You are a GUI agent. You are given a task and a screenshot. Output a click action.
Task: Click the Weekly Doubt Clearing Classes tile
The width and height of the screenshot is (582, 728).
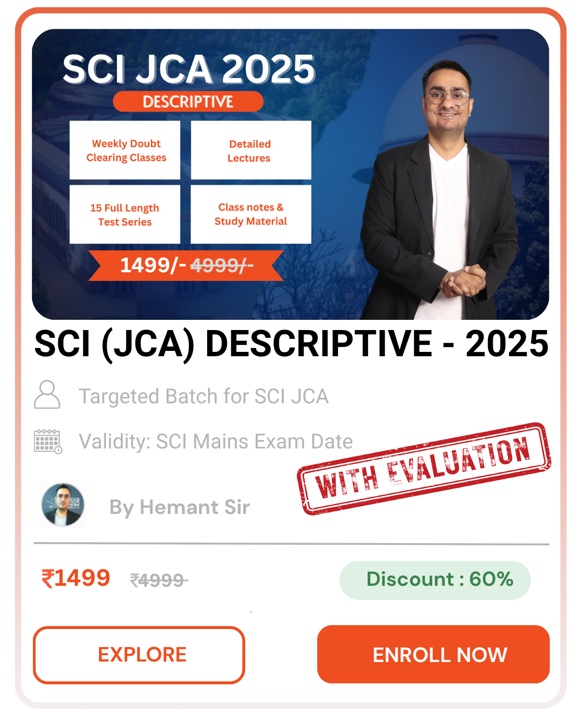(x=125, y=150)
